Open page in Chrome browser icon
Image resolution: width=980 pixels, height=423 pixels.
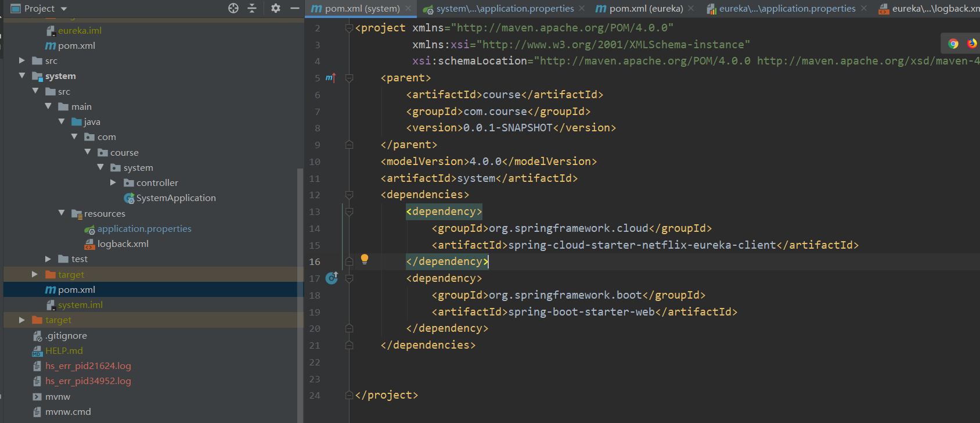tap(953, 44)
